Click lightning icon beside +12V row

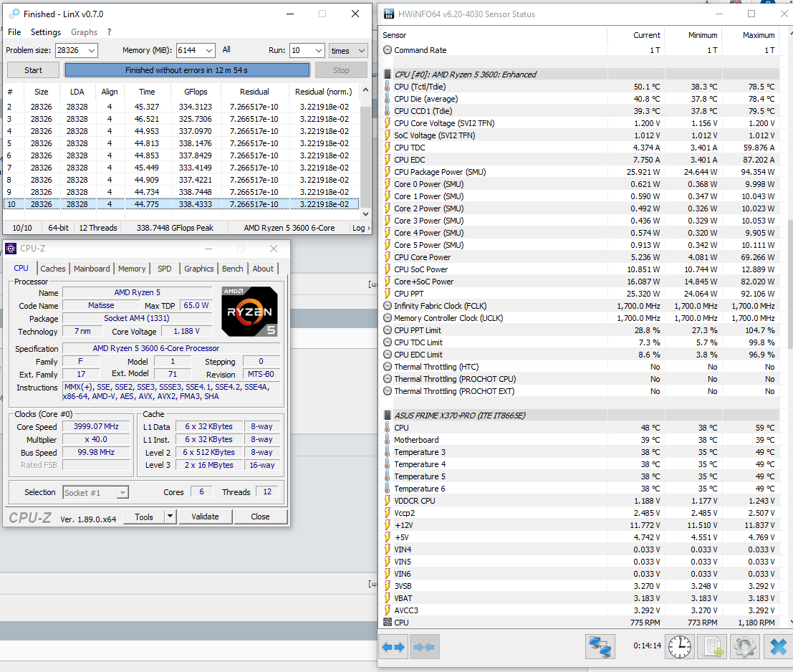point(388,525)
